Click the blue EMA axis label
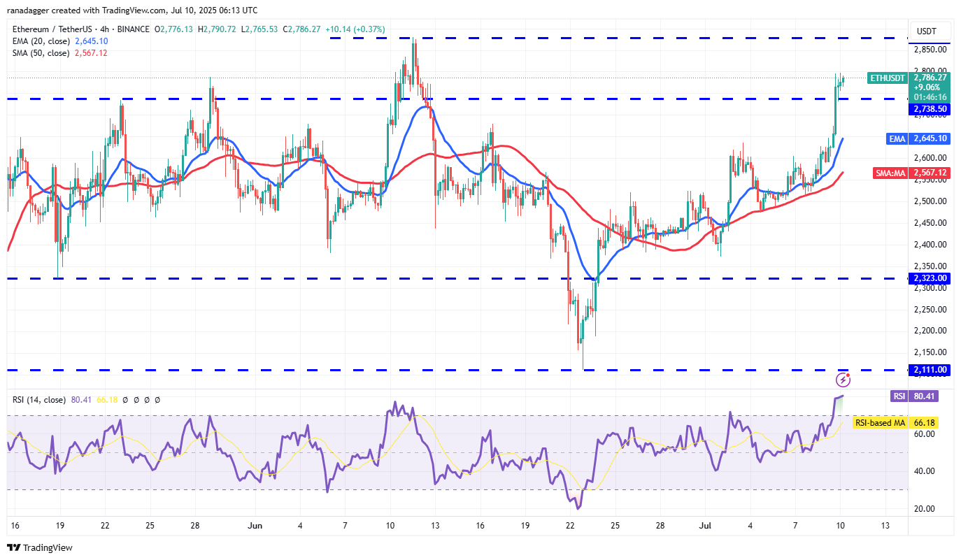 897,139
